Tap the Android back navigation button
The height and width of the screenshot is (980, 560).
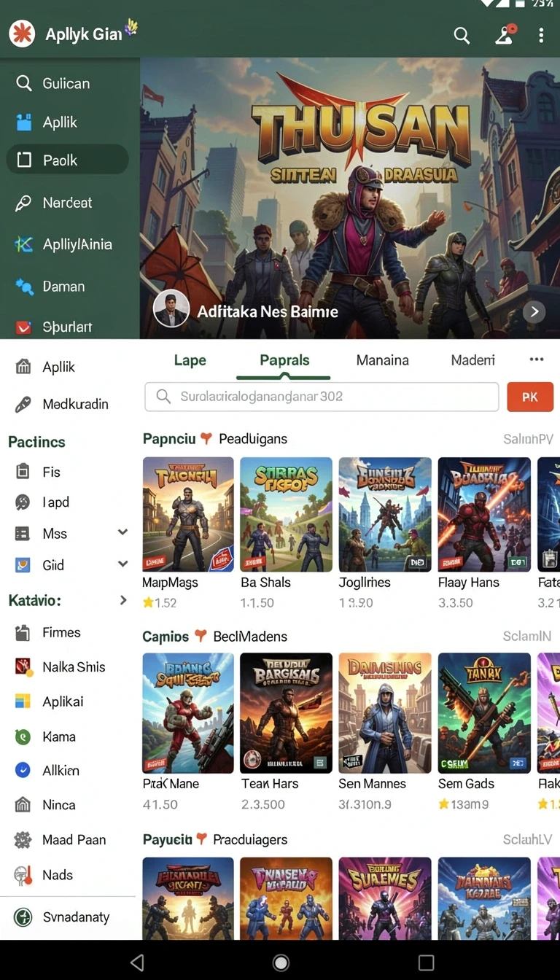(x=137, y=962)
